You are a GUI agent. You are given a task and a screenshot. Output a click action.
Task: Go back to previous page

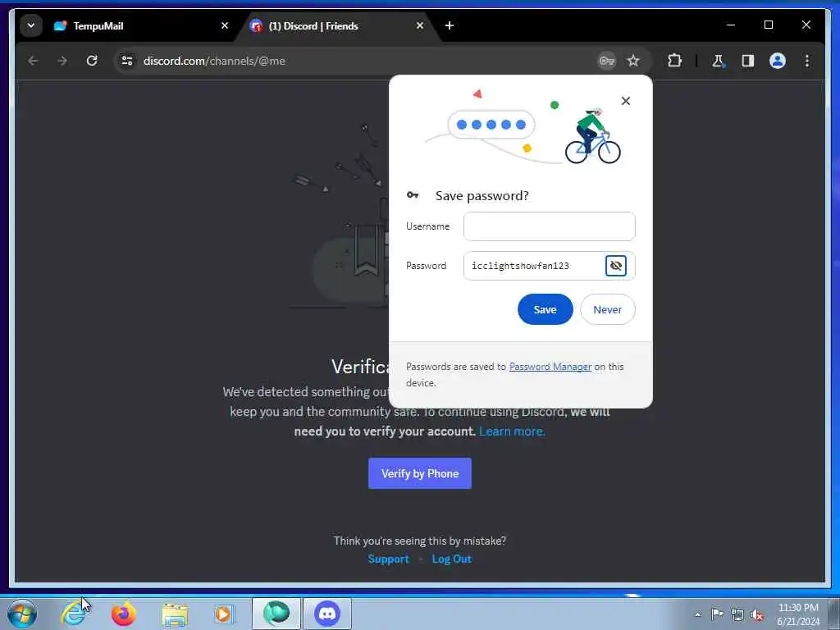pos(33,61)
